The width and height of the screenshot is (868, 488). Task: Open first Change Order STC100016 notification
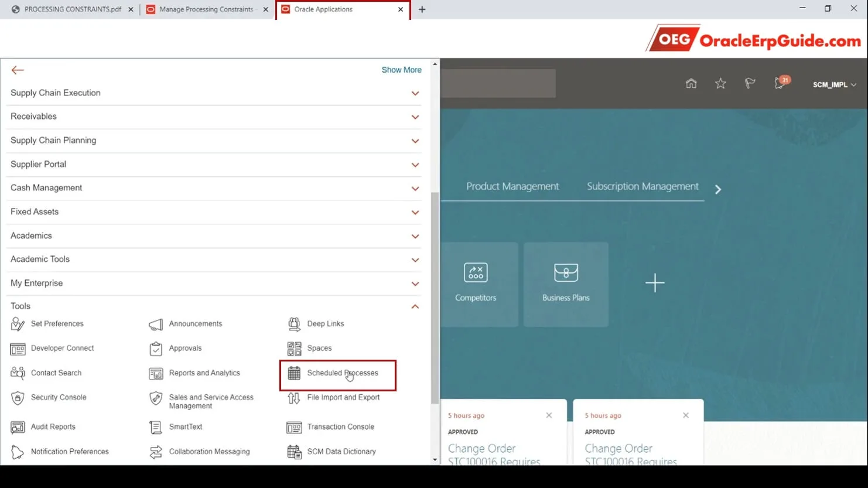494,455
